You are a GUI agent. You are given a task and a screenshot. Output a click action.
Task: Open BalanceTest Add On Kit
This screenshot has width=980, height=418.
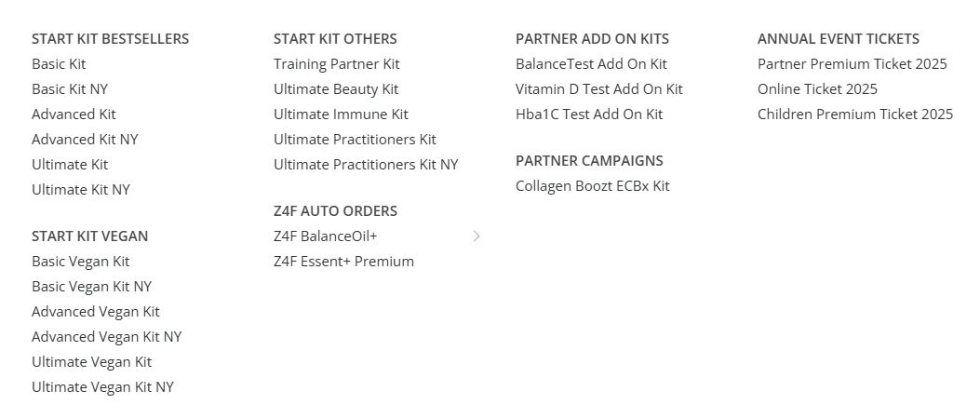(591, 64)
